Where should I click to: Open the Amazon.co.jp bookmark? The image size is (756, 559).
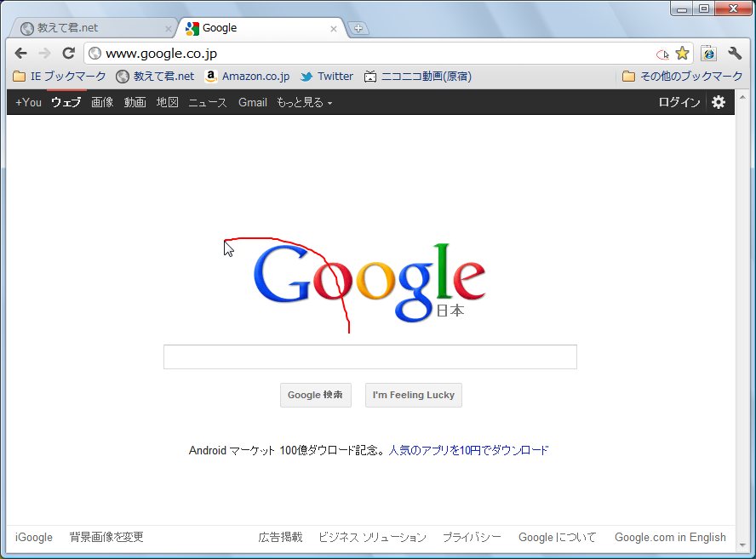pyautogui.click(x=248, y=76)
